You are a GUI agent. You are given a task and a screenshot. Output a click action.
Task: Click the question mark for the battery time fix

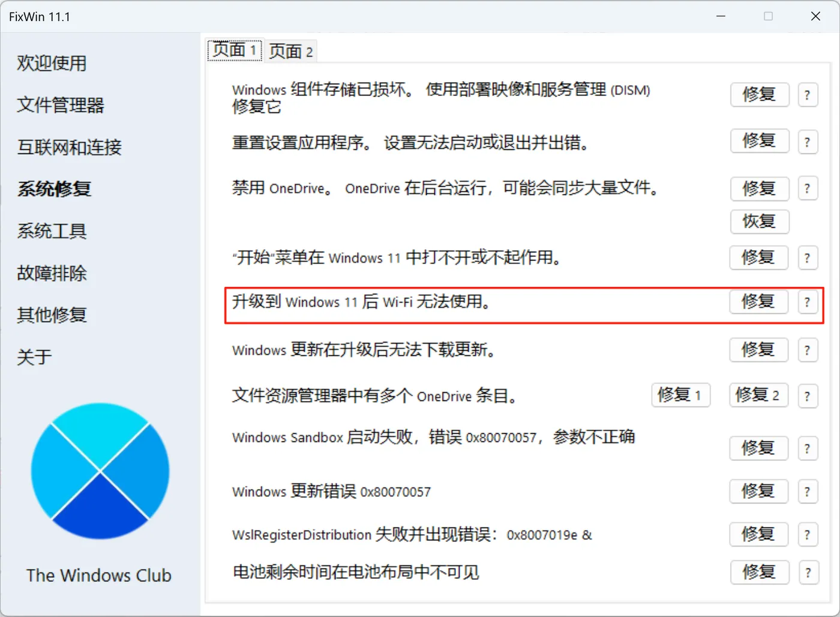coord(808,573)
